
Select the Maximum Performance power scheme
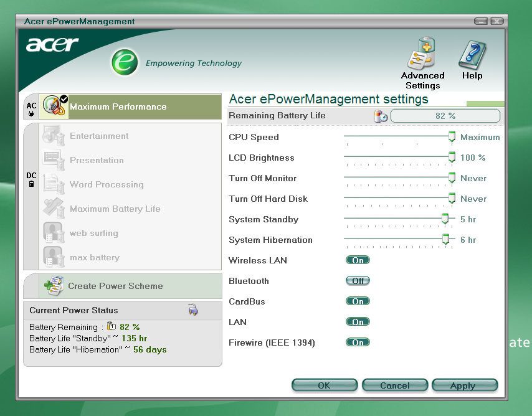coord(130,106)
